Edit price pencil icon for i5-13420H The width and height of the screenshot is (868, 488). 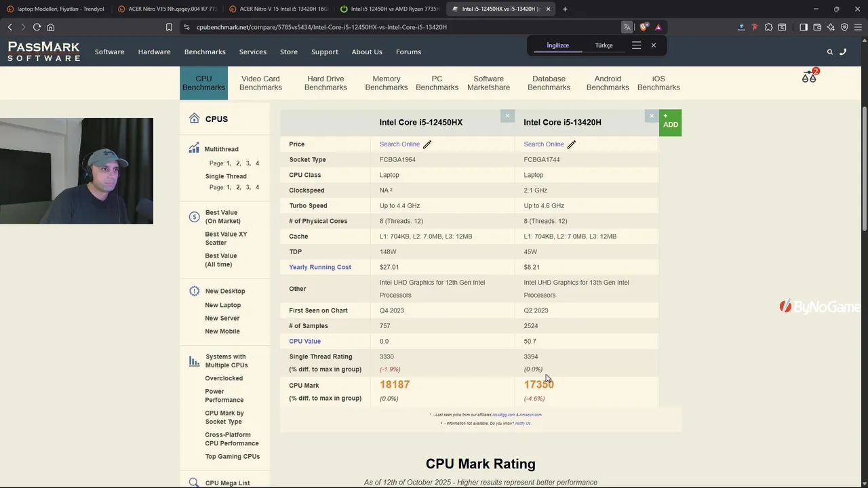572,144
